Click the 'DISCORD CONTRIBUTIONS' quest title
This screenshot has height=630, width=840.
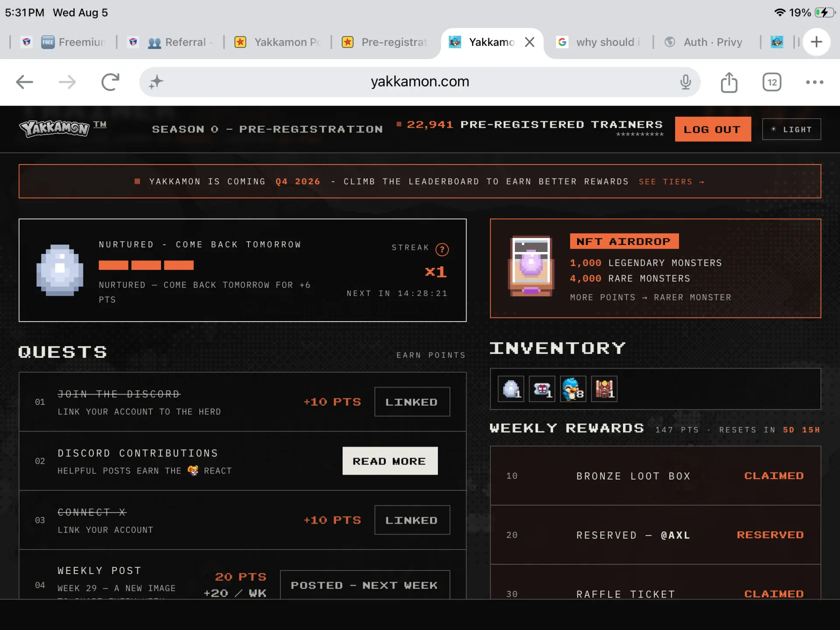tap(138, 453)
